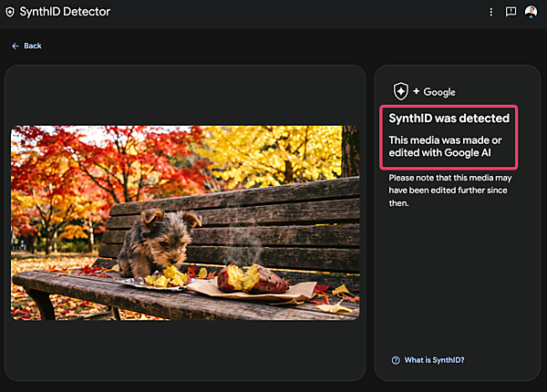Open the three-dot more options menu
Viewport: 547px width, 392px height.
point(491,12)
